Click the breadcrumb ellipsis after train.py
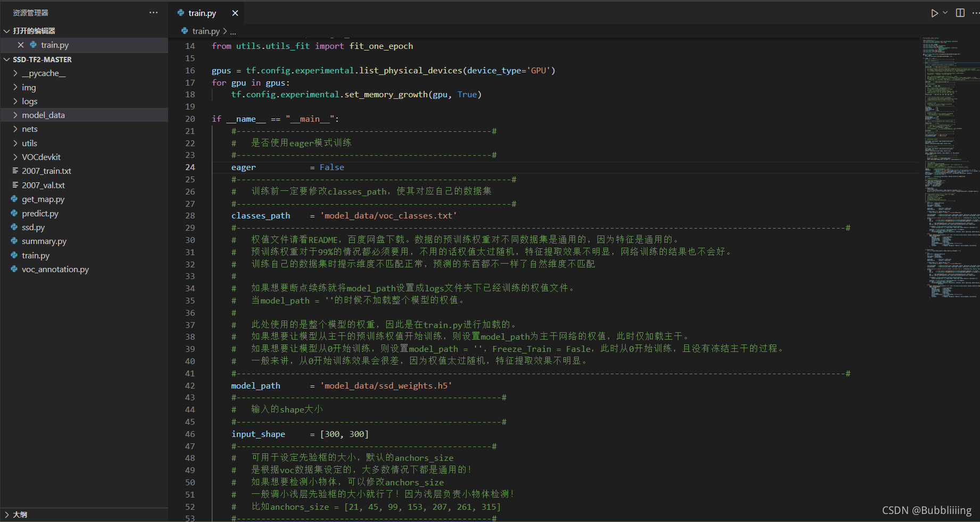This screenshot has height=522, width=980. (x=233, y=32)
